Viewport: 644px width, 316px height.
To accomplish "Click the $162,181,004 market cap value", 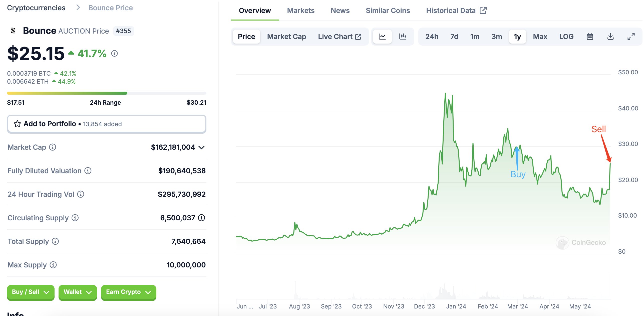I will (x=173, y=147).
